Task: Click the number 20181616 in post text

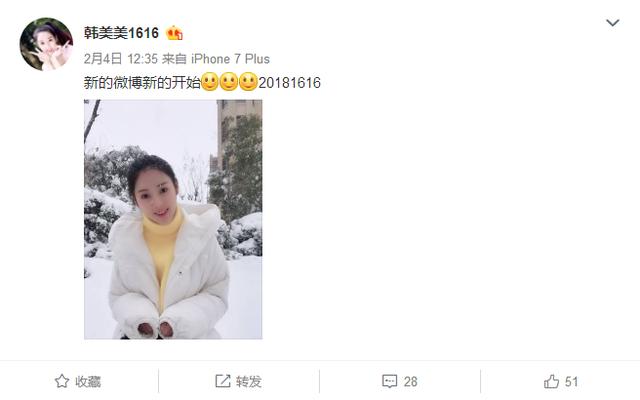Action: click(x=289, y=82)
